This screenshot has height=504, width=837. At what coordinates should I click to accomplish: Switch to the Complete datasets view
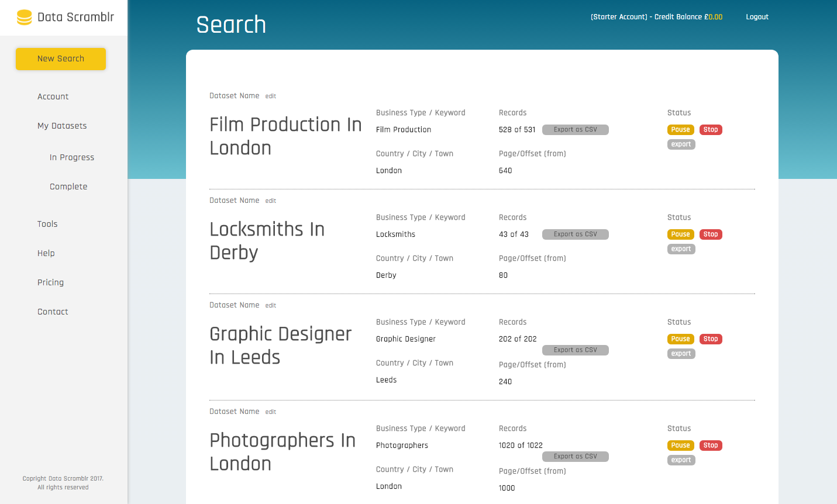coord(68,186)
